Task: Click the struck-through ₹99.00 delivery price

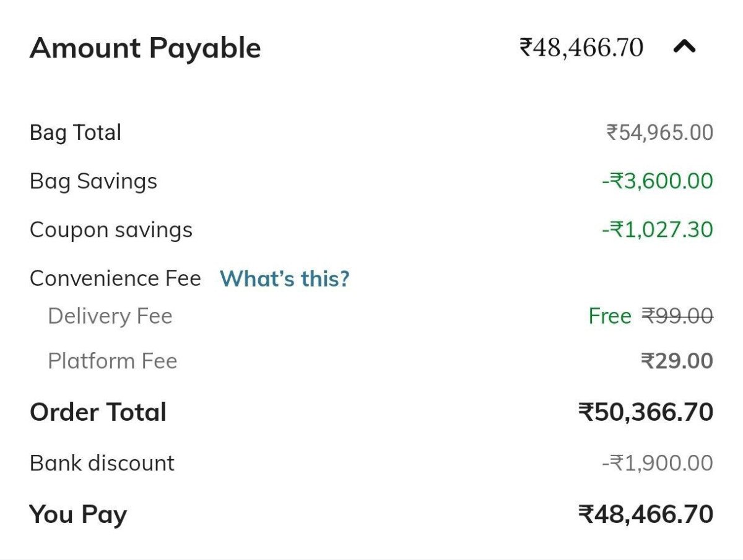Action: point(677,316)
